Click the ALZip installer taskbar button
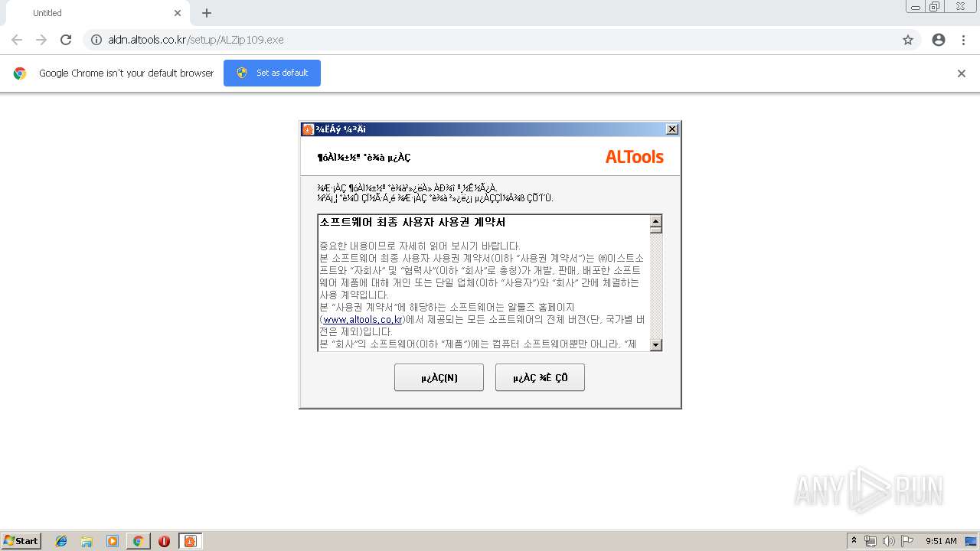The height and width of the screenshot is (551, 980). [190, 541]
